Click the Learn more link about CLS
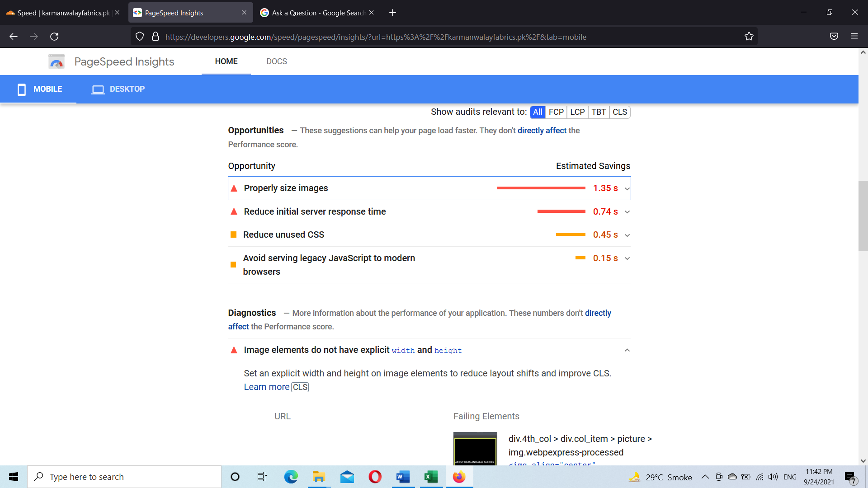The height and width of the screenshot is (488, 868). coord(266,387)
